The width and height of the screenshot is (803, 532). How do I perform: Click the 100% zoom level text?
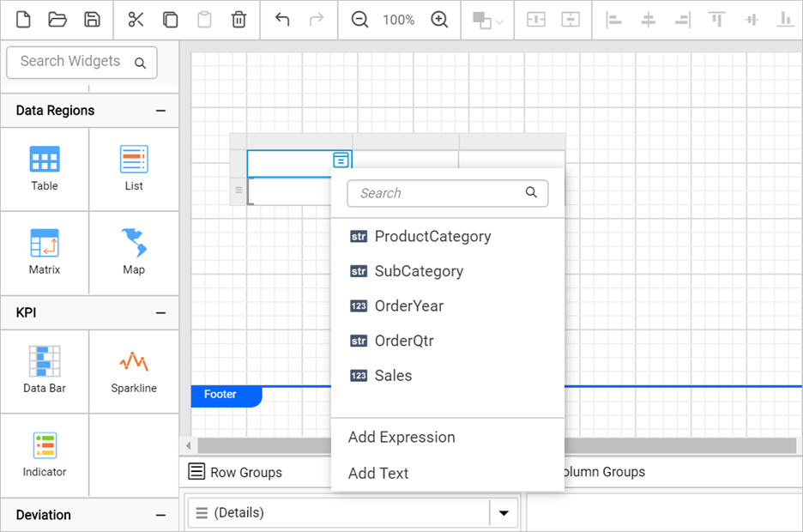tap(398, 20)
